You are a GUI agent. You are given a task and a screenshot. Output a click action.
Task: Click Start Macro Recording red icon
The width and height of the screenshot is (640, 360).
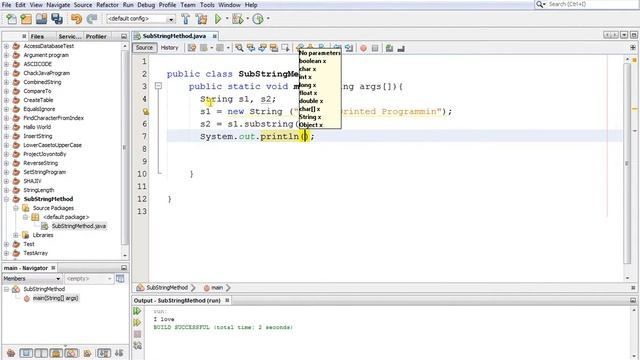tap(363, 48)
